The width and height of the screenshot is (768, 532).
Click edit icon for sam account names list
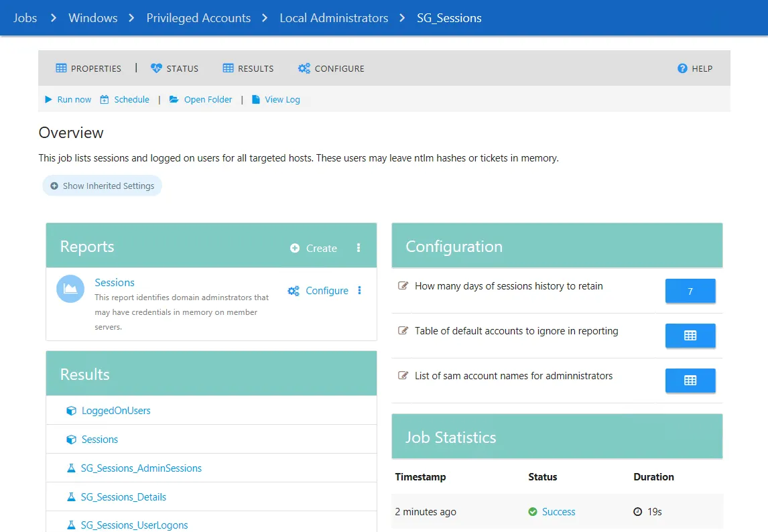coord(403,376)
